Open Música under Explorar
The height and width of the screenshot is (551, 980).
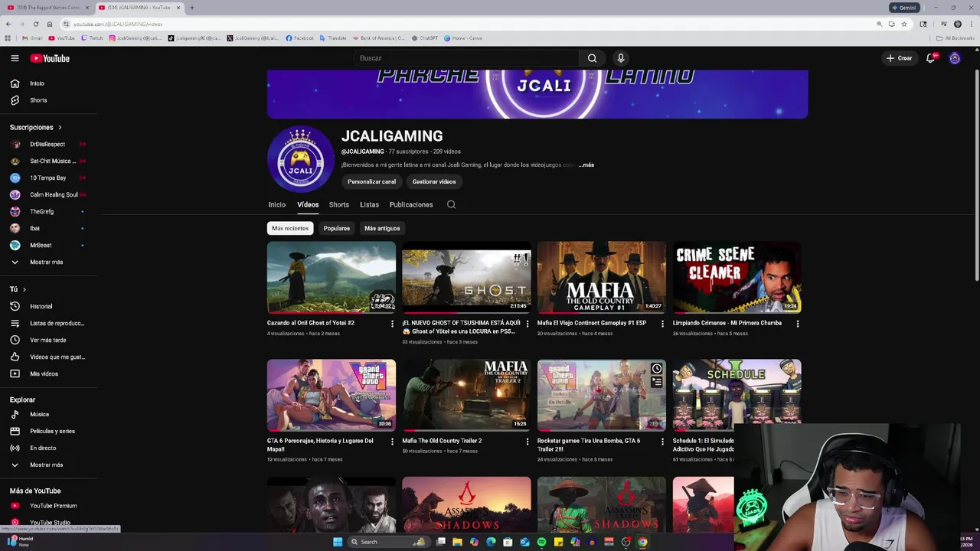(x=39, y=414)
